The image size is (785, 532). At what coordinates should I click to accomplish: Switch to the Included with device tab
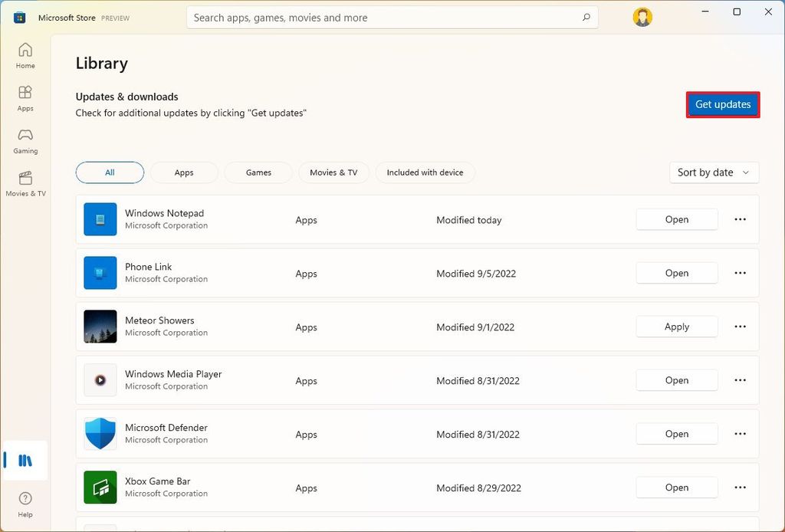(x=425, y=172)
